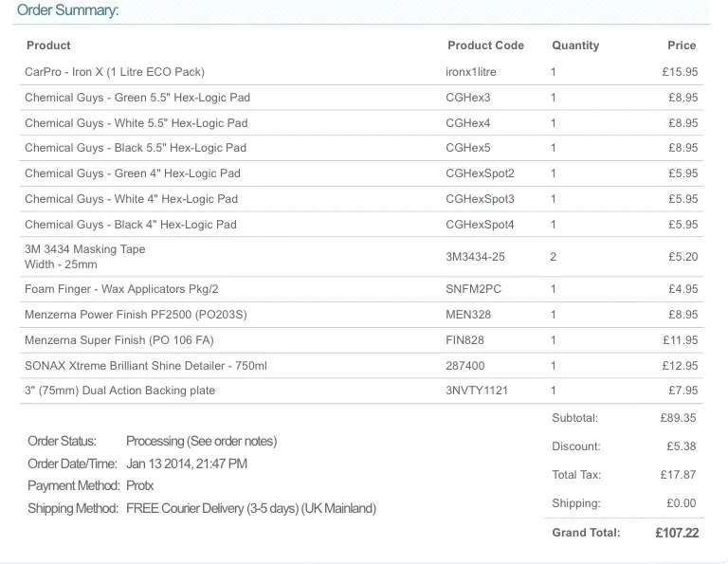
Task: Select Foam Finger Wax Applicators product
Action: pyautogui.click(x=121, y=289)
